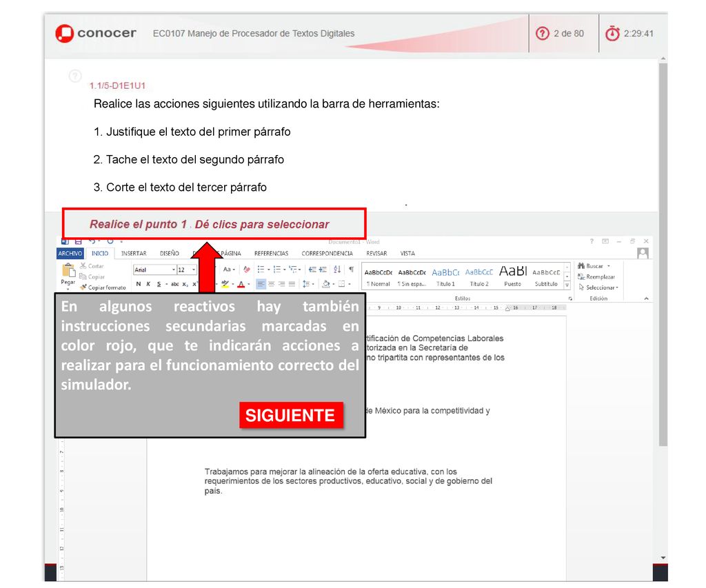Apply the Título 2 style
Image resolution: width=706 pixels, height=588 pixels.
tap(478, 277)
